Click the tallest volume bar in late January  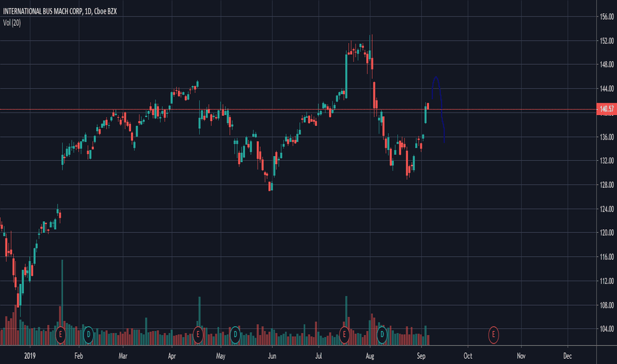click(x=62, y=302)
